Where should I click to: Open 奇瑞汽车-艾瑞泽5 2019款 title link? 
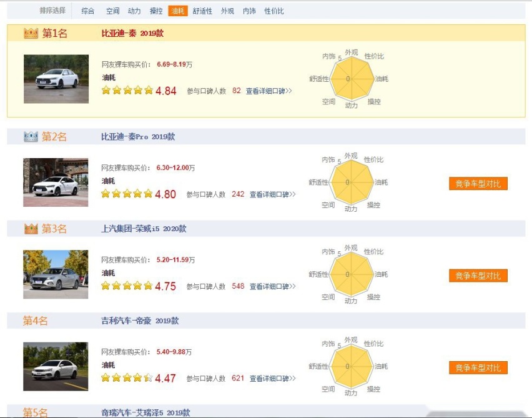145,412
